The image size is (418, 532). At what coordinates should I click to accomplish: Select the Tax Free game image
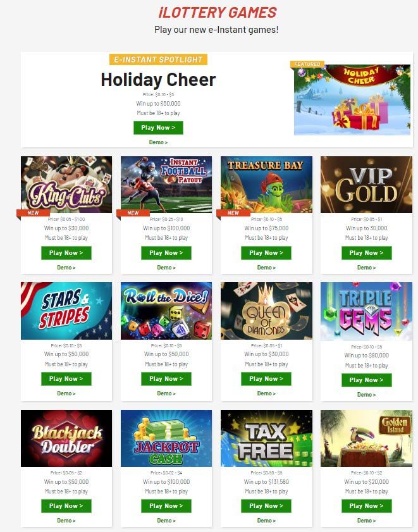tap(266, 438)
